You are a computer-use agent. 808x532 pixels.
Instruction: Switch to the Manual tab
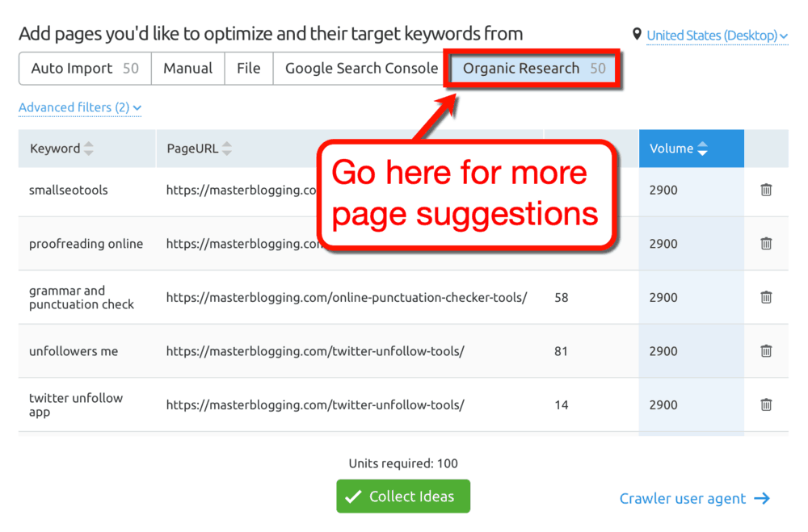187,69
